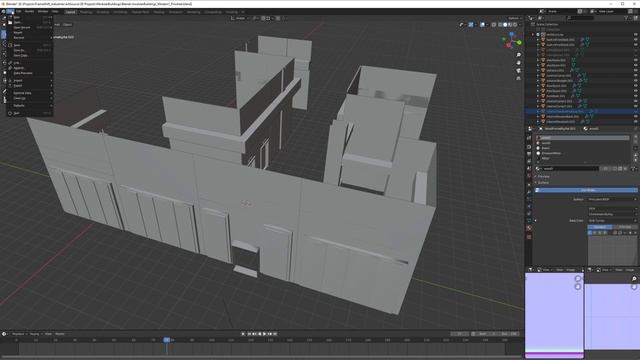Viewport: 640px width, 360px height.
Task: Toggle snapping magnet in viewport header
Action: pos(263,18)
